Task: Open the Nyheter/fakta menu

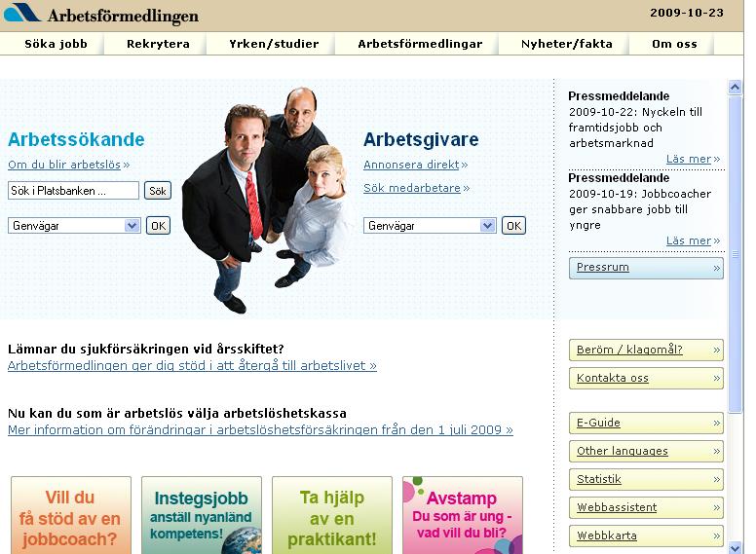Action: click(567, 44)
